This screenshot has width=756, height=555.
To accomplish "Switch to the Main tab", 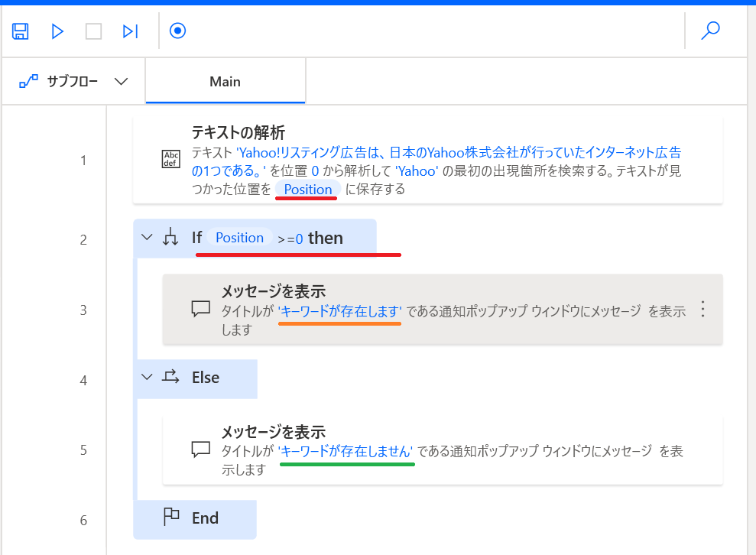I will [225, 82].
